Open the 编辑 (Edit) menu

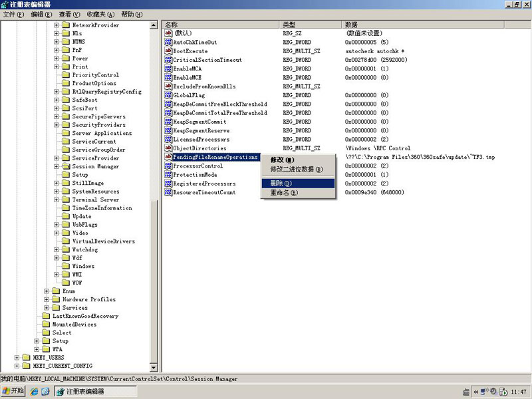point(41,15)
